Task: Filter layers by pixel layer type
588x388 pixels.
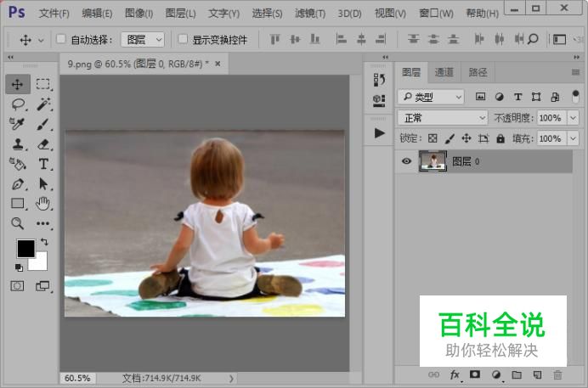Action: pyautogui.click(x=480, y=97)
